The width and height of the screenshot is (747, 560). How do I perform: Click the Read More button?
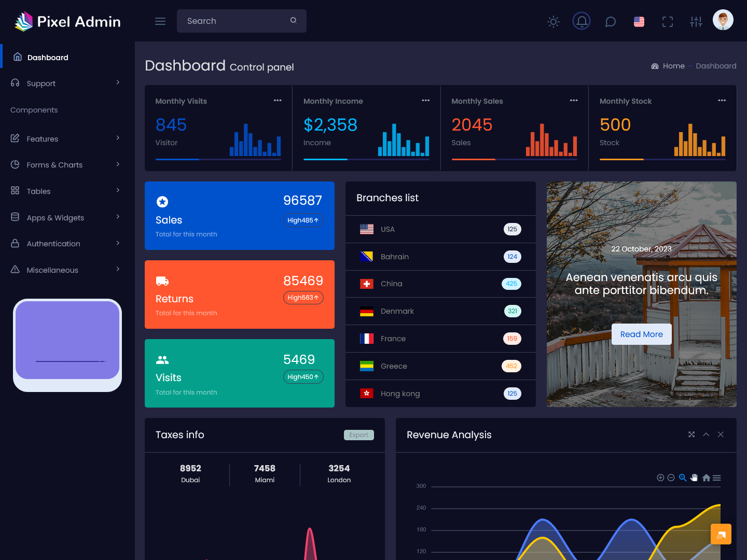641,334
